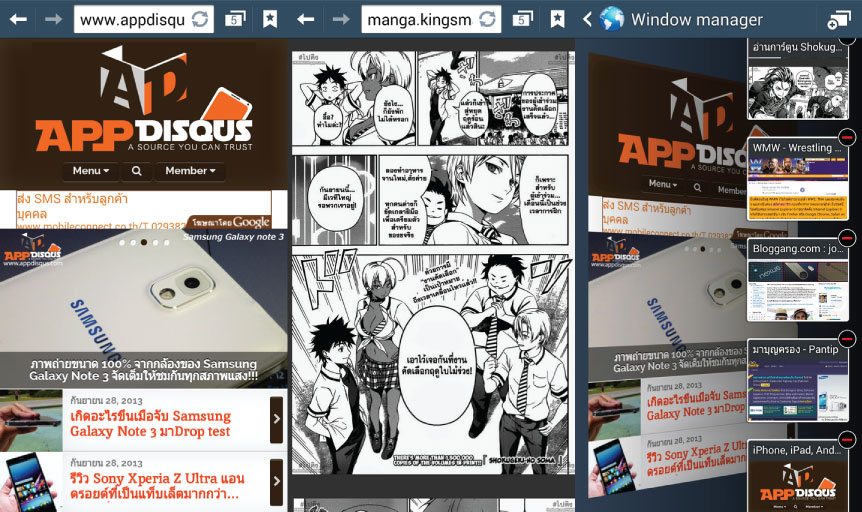
Task: Tap back chevron beside Window manager
Action: (587, 20)
